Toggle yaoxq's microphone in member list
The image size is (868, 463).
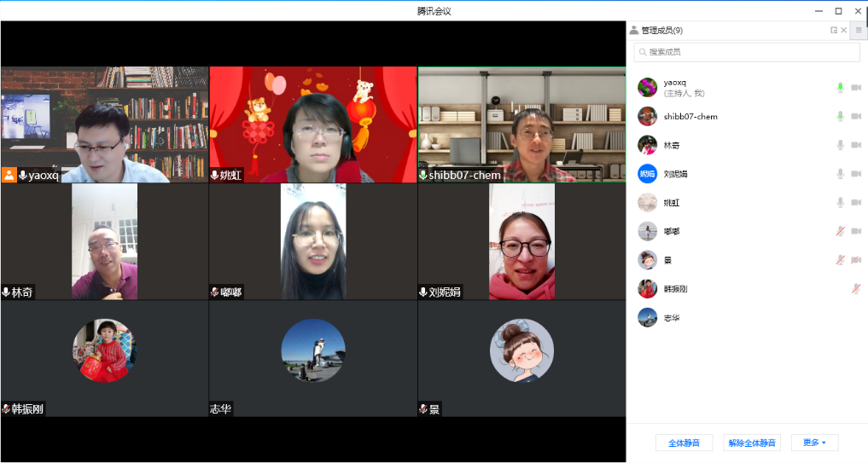click(x=840, y=88)
